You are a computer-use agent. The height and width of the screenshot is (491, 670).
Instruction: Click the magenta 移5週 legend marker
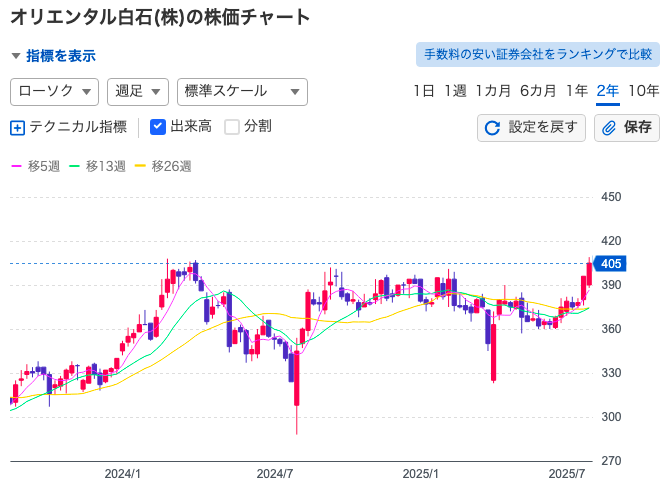tap(16, 166)
